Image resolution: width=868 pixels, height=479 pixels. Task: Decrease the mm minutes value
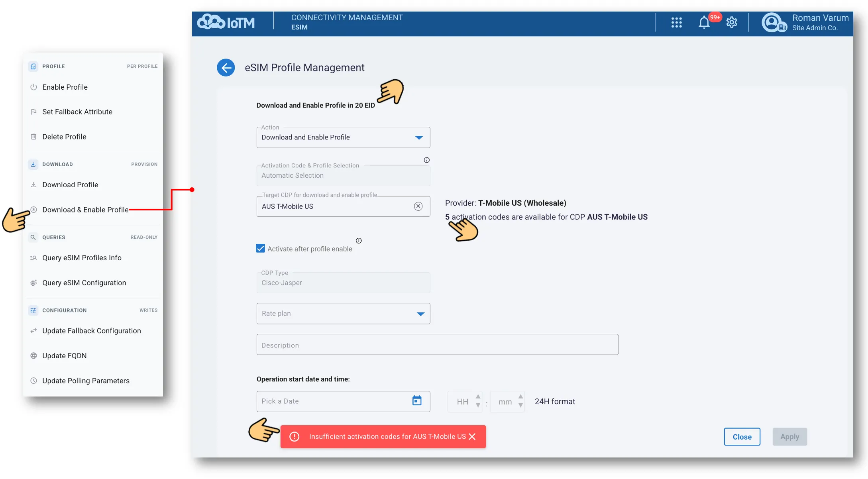[x=520, y=406]
